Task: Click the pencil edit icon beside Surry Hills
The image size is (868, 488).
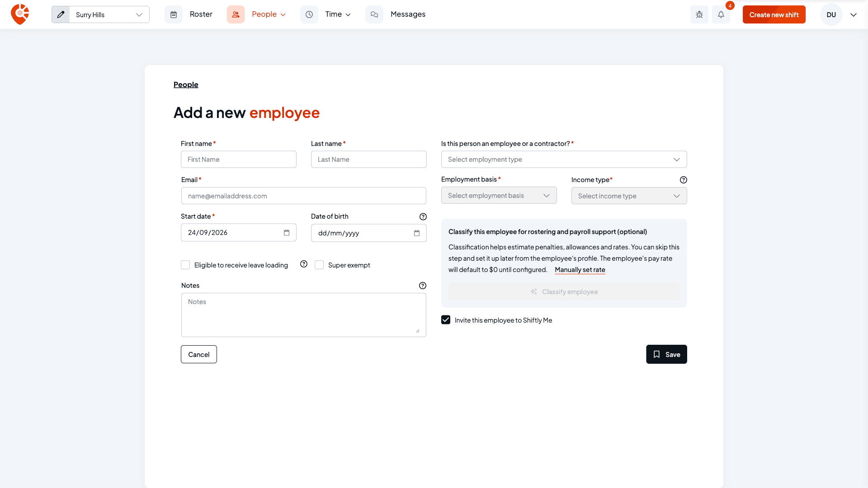Action: point(61,14)
